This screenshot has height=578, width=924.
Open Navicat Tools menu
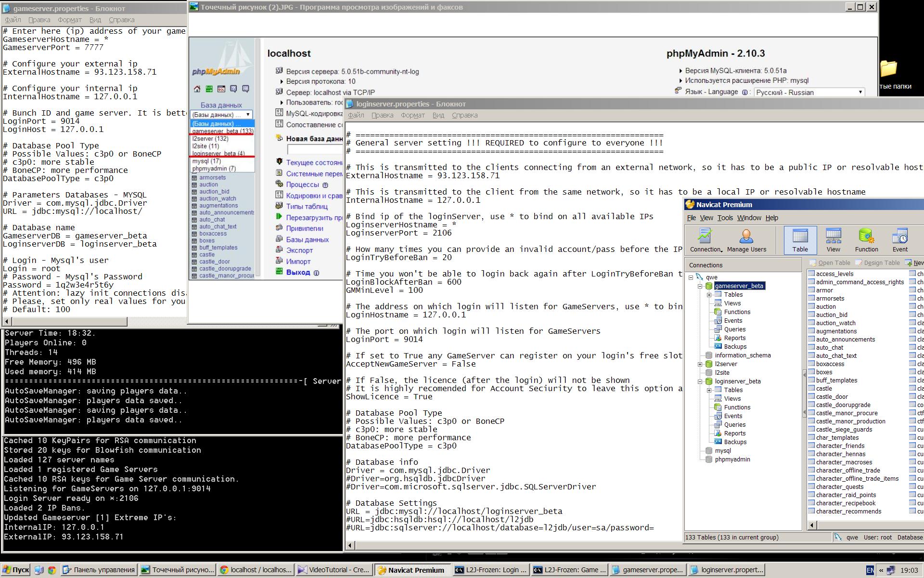(725, 218)
